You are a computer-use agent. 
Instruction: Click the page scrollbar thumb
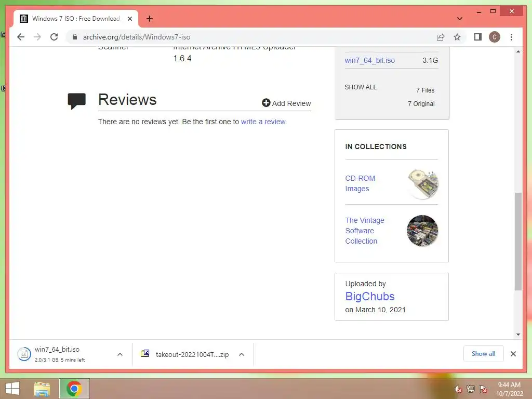518,241
